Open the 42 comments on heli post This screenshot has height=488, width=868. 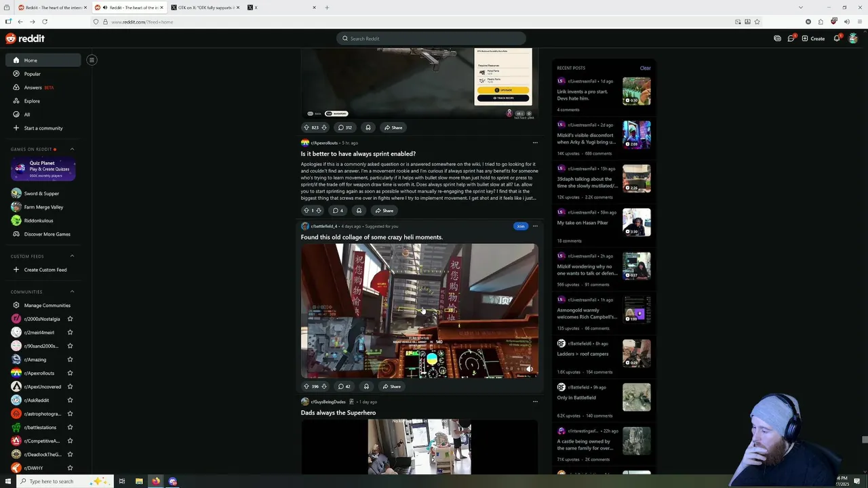point(344,386)
